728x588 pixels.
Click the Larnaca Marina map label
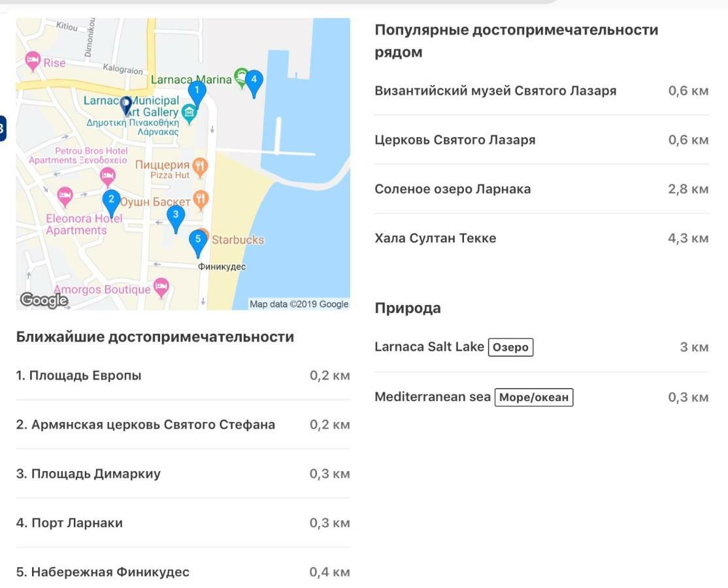point(191,80)
